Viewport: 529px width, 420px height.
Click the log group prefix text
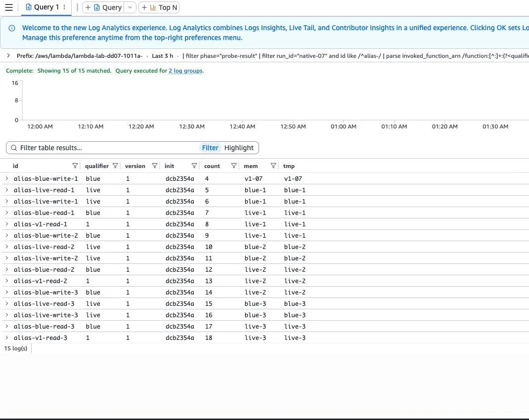coord(80,56)
